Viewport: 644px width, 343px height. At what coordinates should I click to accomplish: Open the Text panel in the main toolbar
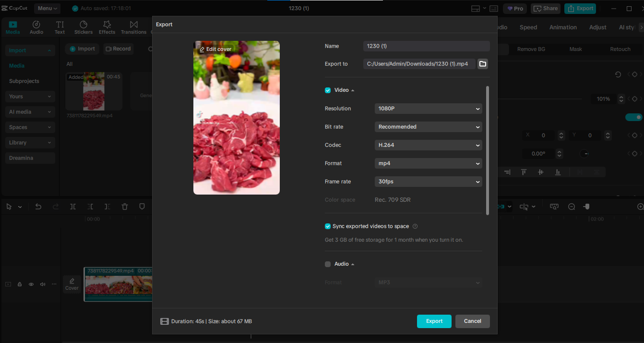click(x=60, y=27)
